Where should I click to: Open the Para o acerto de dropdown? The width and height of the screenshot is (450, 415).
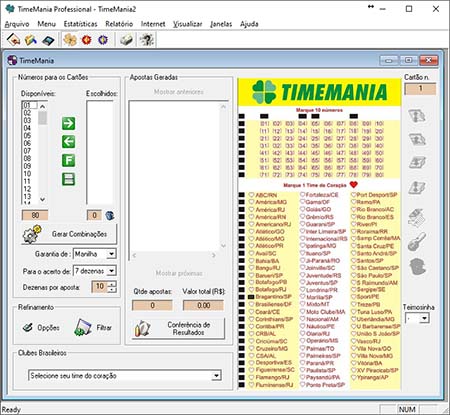tap(112, 271)
